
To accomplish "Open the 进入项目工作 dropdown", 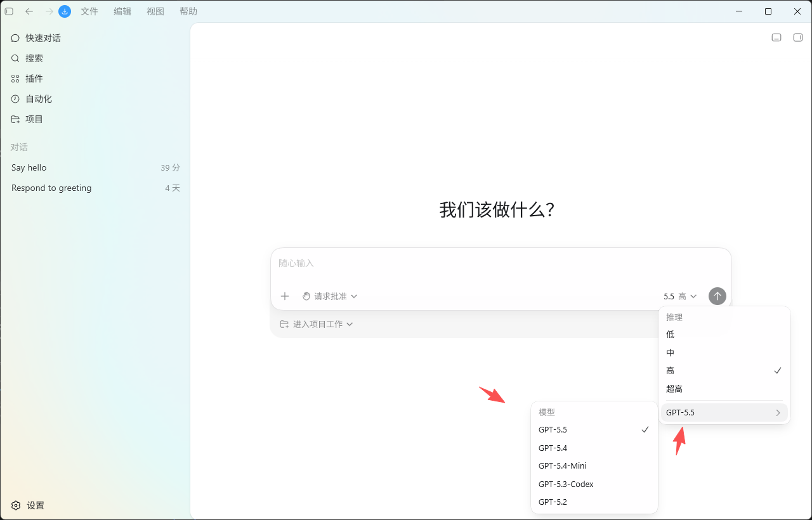I will tap(317, 324).
